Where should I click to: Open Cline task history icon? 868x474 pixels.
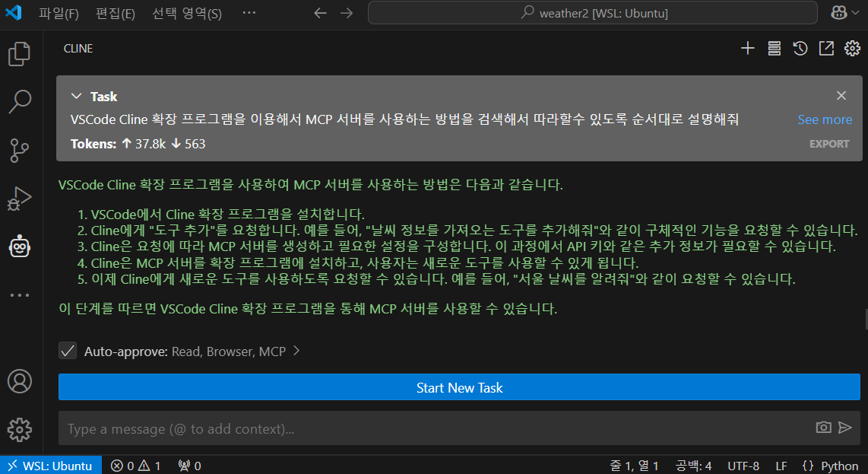click(x=800, y=48)
